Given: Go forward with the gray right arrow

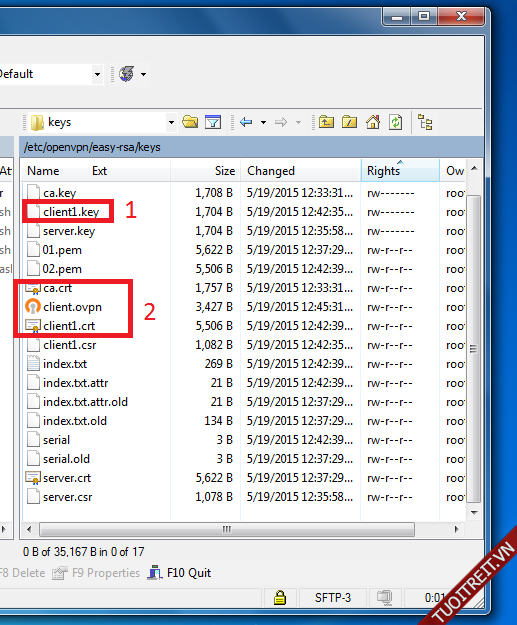Looking at the screenshot, I should 281,122.
